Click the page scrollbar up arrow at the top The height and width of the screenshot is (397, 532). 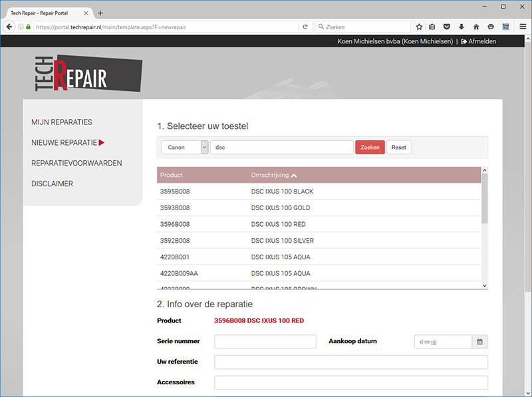coord(527,39)
